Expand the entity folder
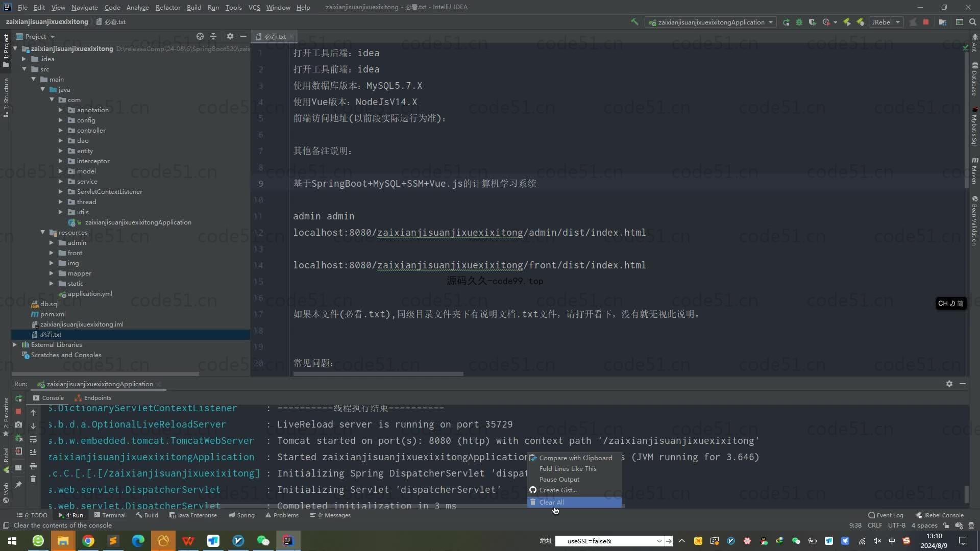The image size is (980, 551). pyautogui.click(x=61, y=151)
